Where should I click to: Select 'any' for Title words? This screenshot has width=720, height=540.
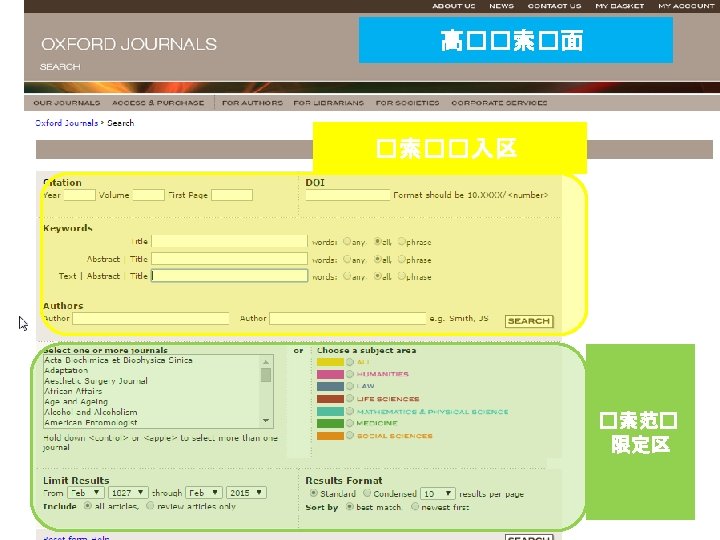click(x=347, y=241)
